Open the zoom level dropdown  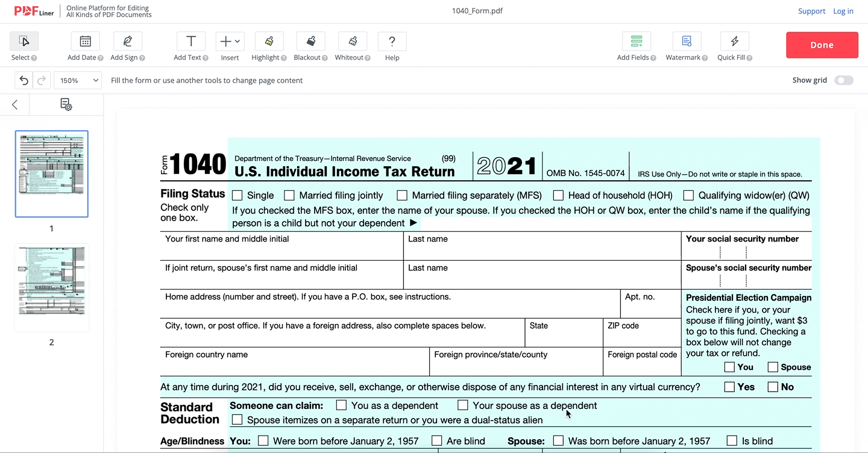click(77, 80)
